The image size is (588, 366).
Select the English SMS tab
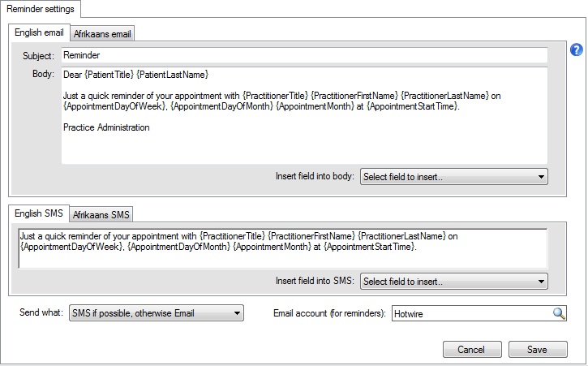pos(40,213)
